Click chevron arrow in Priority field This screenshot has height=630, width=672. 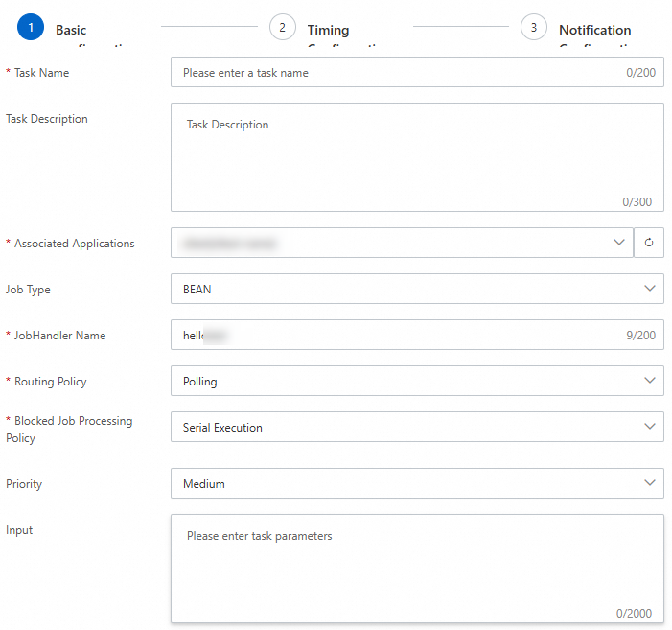pos(651,483)
